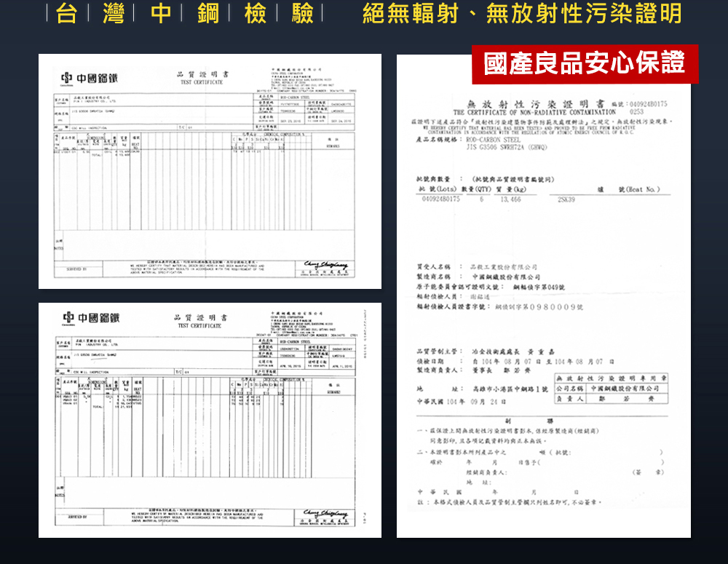The width and height of the screenshot is (728, 564).
Task: Open the non-radiative contamination certificate image
Action: pyautogui.click(x=543, y=306)
